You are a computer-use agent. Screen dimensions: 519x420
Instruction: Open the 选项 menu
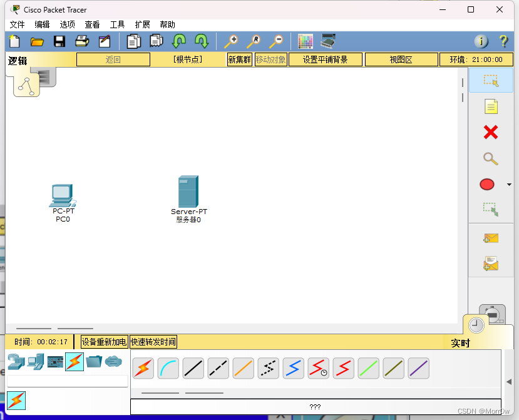[67, 24]
